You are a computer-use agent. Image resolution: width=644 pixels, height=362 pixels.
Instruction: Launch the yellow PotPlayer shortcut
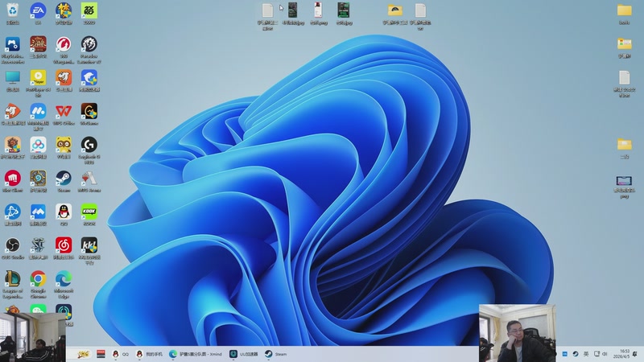tap(38, 77)
